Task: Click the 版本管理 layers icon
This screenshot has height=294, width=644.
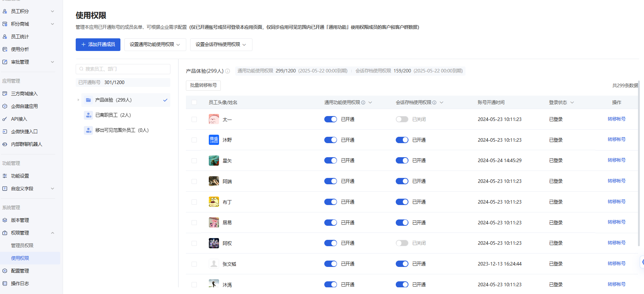Action: point(5,220)
